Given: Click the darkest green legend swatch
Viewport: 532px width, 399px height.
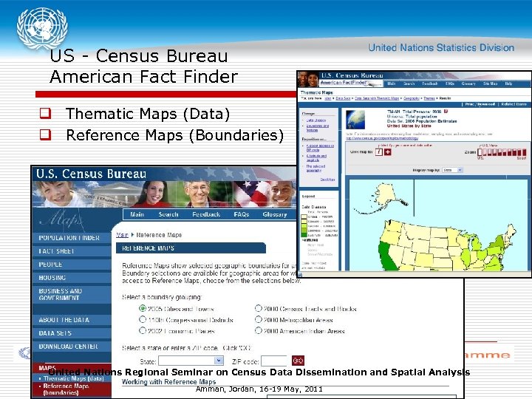Looking at the screenshot, I should pyautogui.click(x=304, y=235).
